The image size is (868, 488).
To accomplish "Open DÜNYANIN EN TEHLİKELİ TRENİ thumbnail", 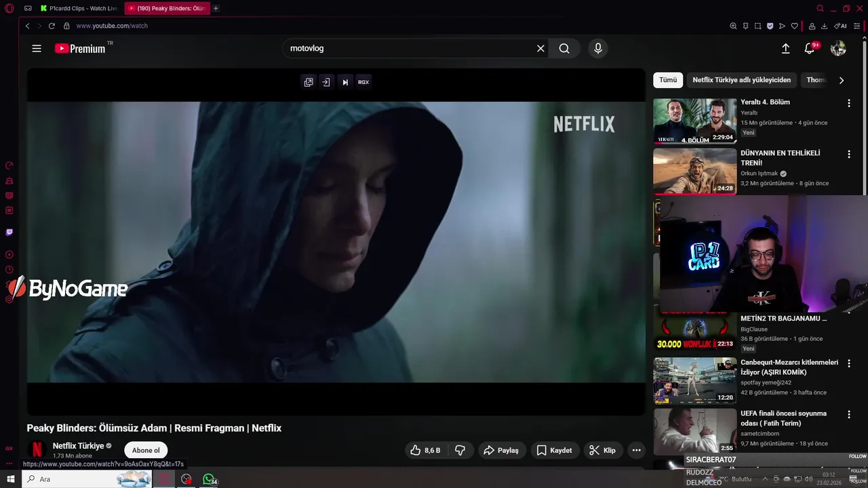I will tap(694, 171).
